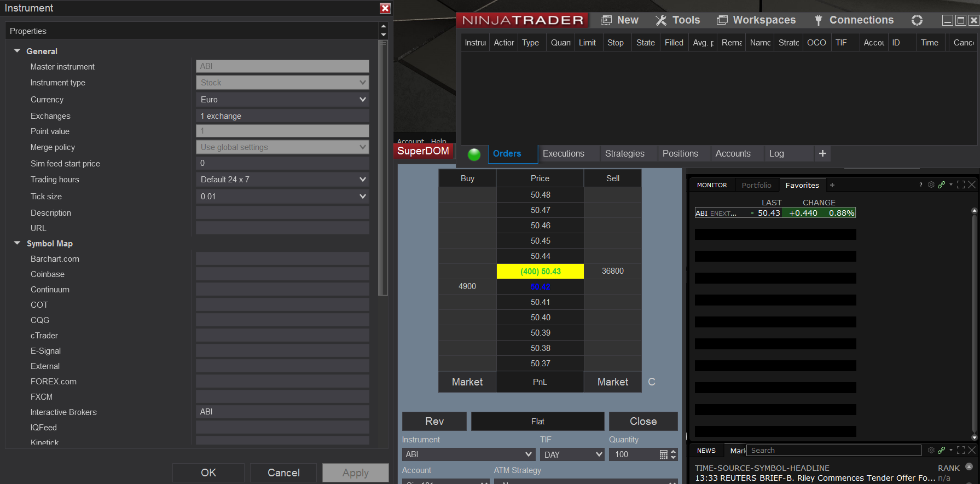The height and width of the screenshot is (484, 980).
Task: Click the Quantity stepper arrows
Action: [674, 454]
